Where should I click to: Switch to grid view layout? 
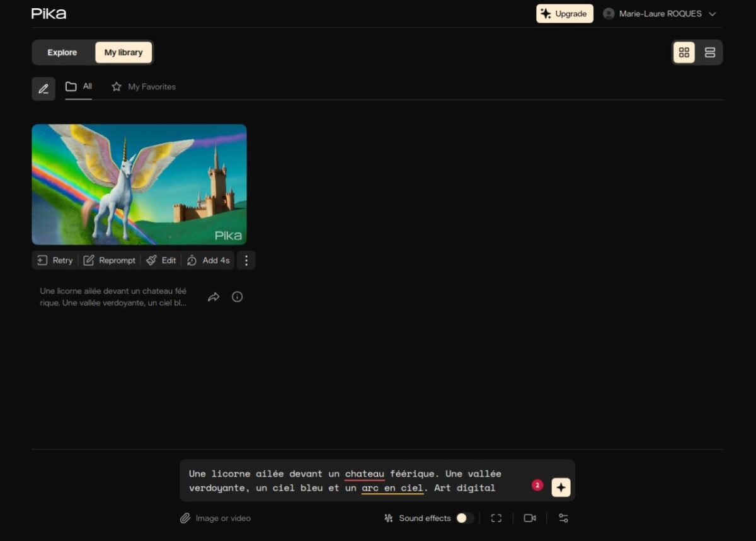pyautogui.click(x=684, y=53)
